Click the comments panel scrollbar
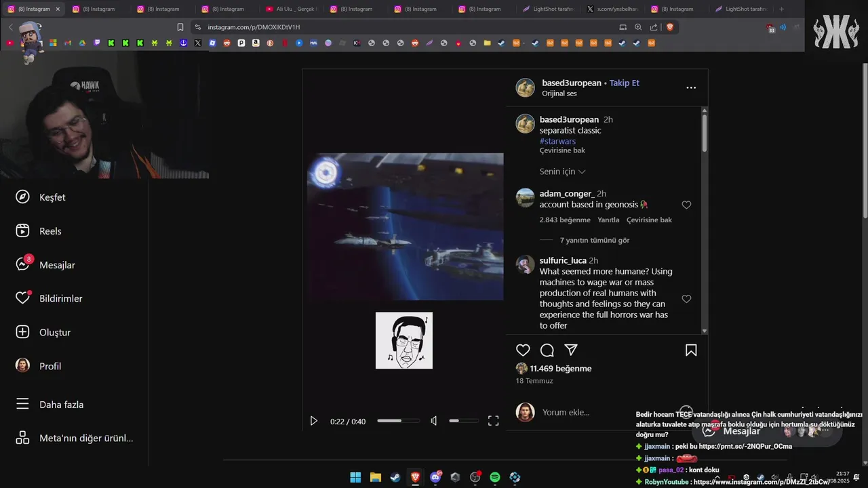The width and height of the screenshot is (868, 488). pos(705,132)
